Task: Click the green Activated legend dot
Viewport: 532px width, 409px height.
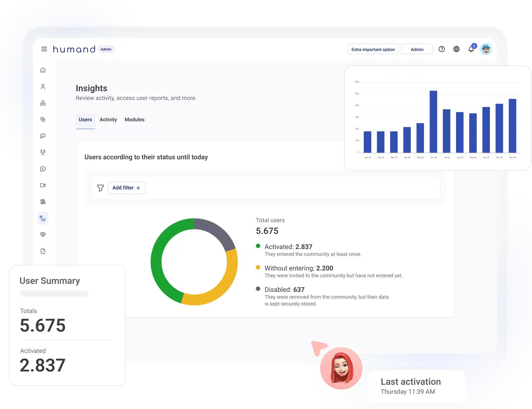Action: (258, 246)
